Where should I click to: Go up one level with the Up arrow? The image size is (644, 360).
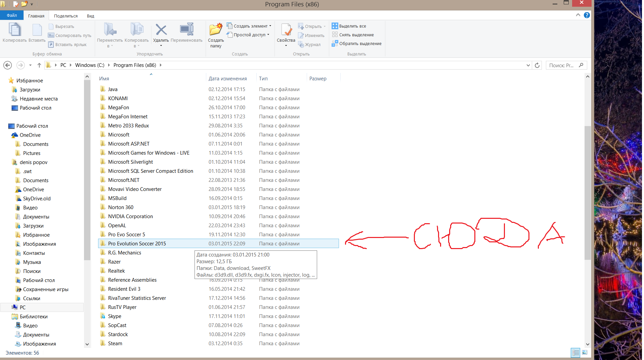point(39,65)
